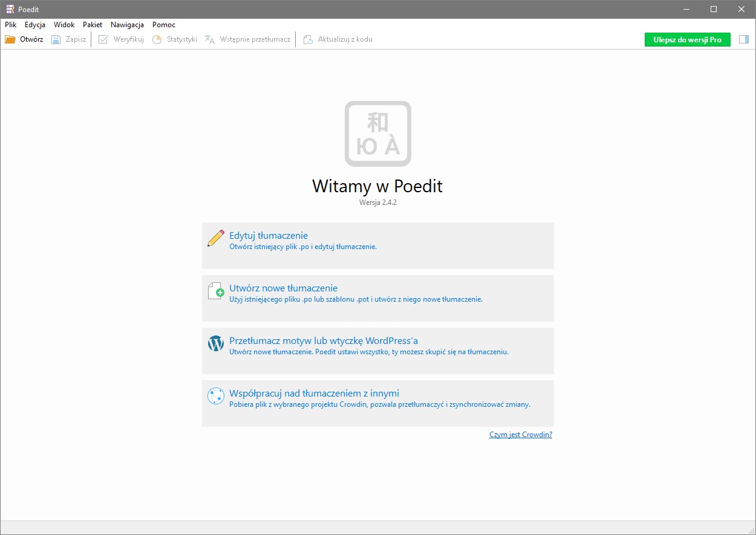This screenshot has height=535, width=756.
Task: Click the Wersja 2.4.2 version text
Action: click(x=378, y=203)
